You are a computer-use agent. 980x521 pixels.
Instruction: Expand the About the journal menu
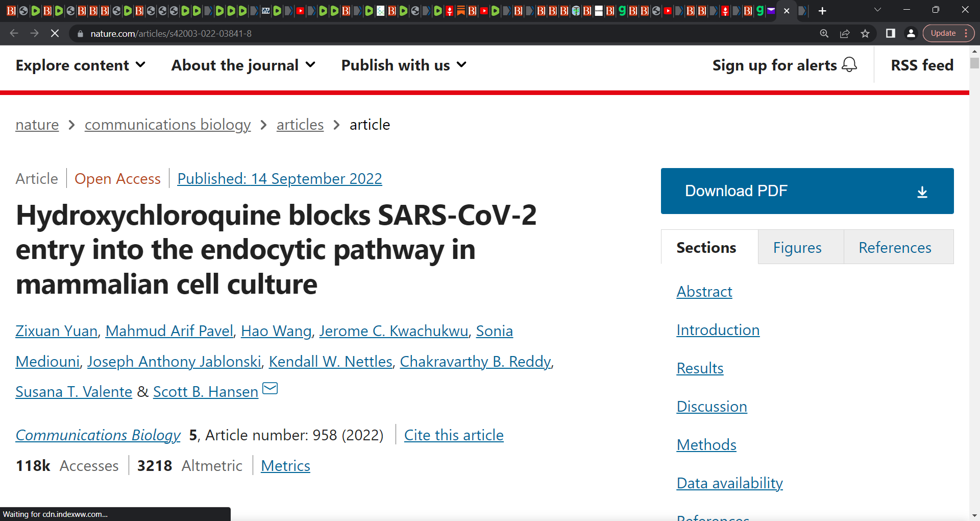click(x=243, y=65)
